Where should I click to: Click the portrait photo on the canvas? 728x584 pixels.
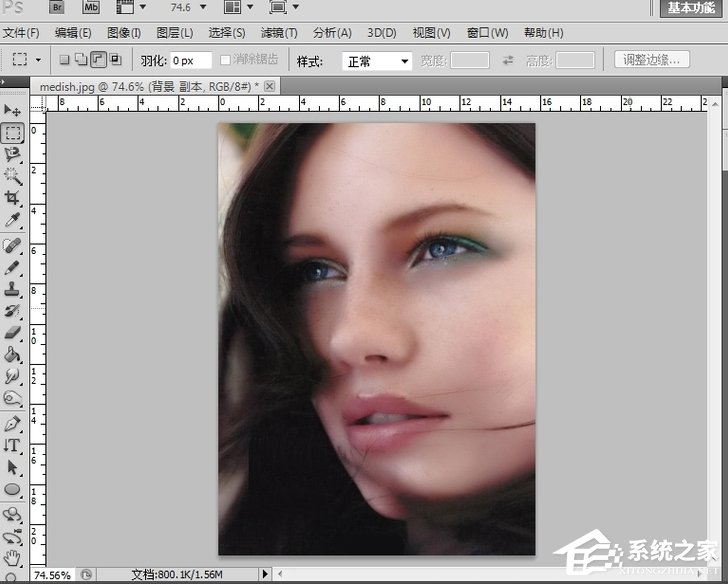pyautogui.click(x=377, y=339)
